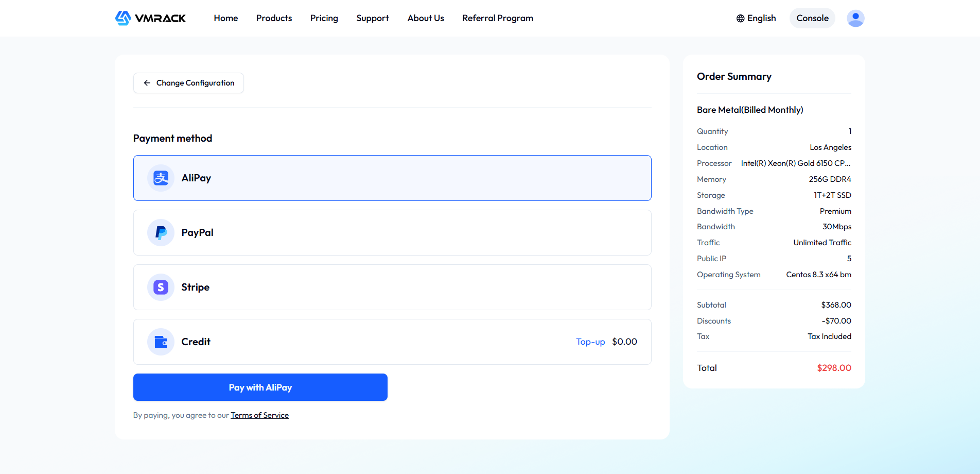Click the Bare Metal(Billed Monthly) title
This screenshot has height=474, width=980.
[x=750, y=110]
